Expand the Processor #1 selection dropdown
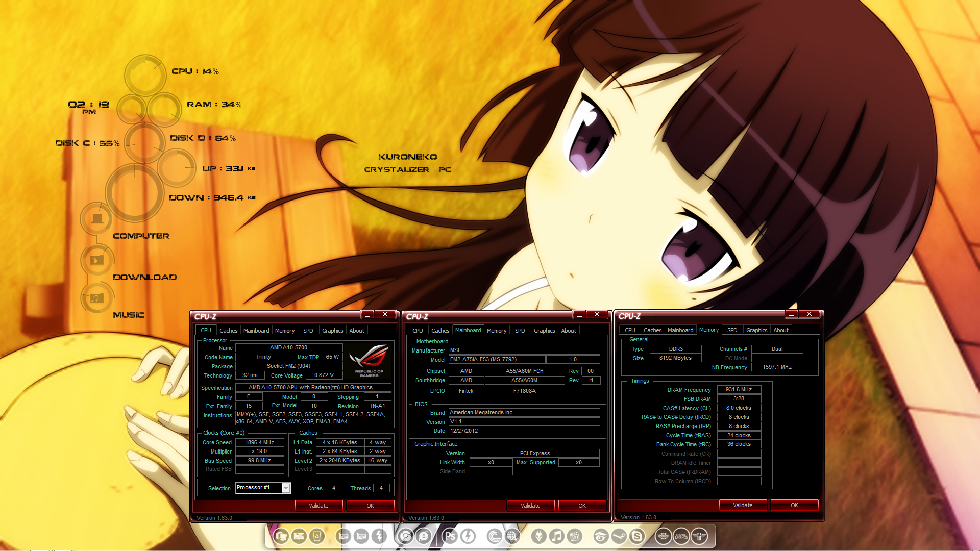The width and height of the screenshot is (980, 551). click(286, 488)
